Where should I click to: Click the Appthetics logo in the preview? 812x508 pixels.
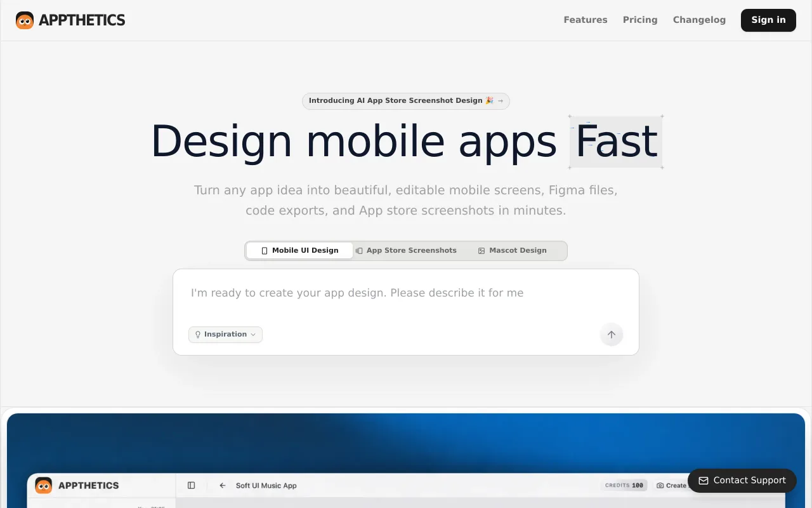[77, 485]
